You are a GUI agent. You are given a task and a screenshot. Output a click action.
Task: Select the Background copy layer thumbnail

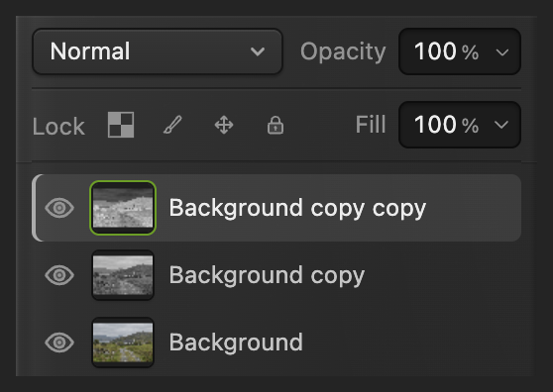coord(123,275)
